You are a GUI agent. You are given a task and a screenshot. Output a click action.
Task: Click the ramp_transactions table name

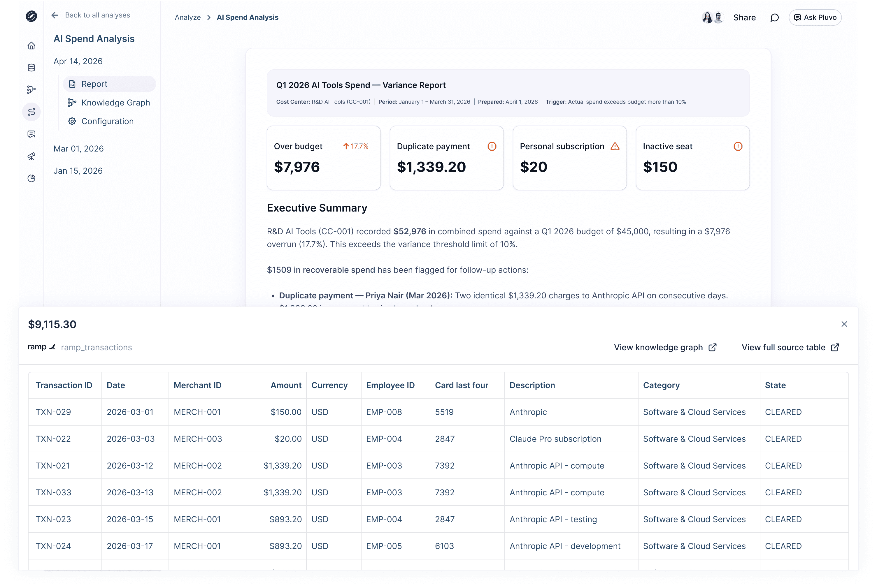pos(97,347)
